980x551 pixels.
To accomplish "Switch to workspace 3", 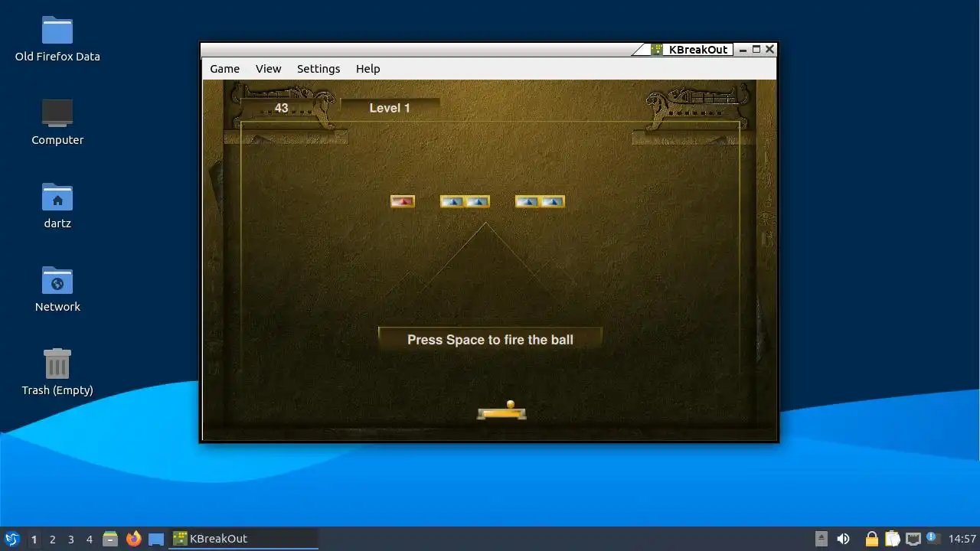I will [x=70, y=539].
